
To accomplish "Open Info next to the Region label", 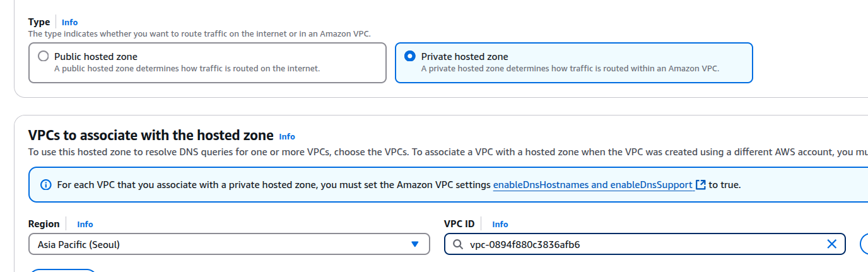I will point(85,224).
